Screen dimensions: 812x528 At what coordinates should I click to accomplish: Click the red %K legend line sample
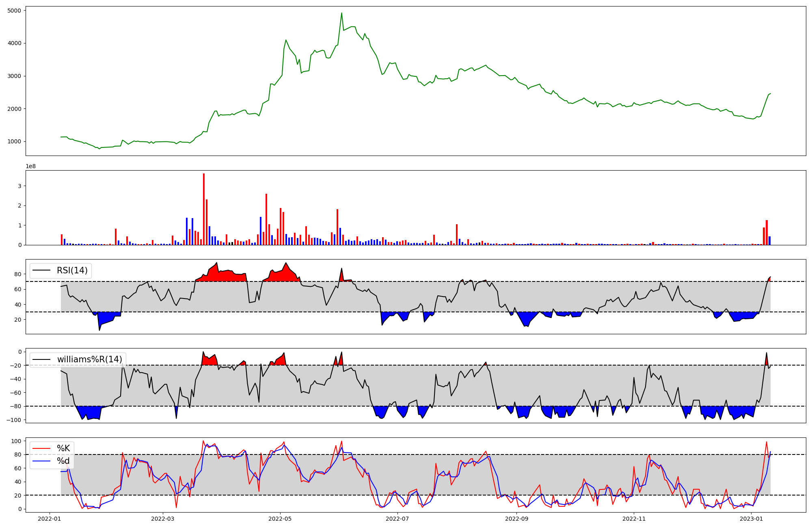click(x=42, y=448)
